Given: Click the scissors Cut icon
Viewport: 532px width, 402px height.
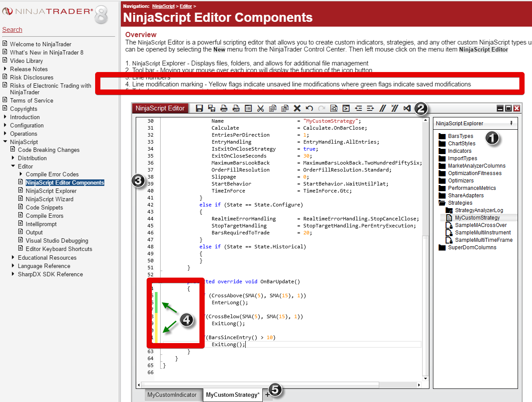Looking at the screenshot, I should (x=261, y=108).
